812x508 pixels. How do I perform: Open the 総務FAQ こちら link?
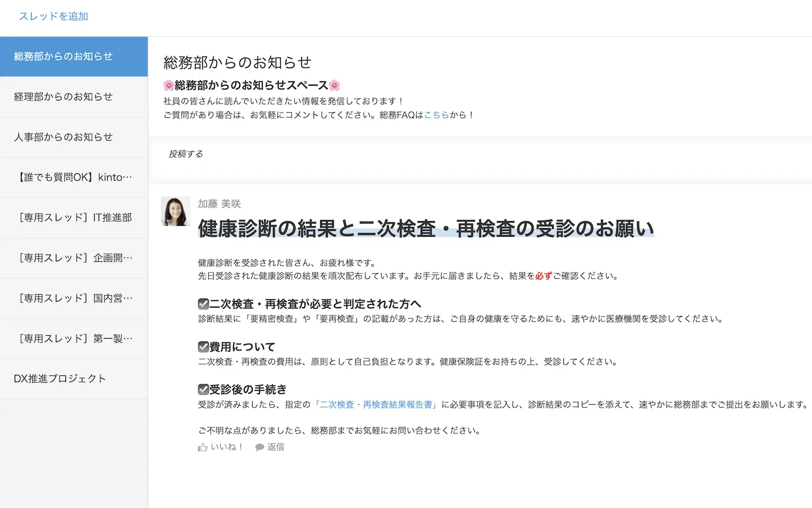coord(436,115)
